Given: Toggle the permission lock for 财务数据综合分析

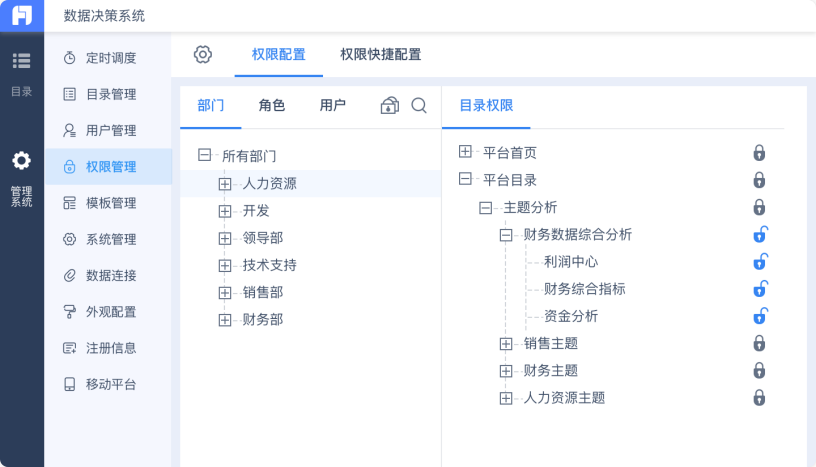Looking at the screenshot, I should coord(759,235).
